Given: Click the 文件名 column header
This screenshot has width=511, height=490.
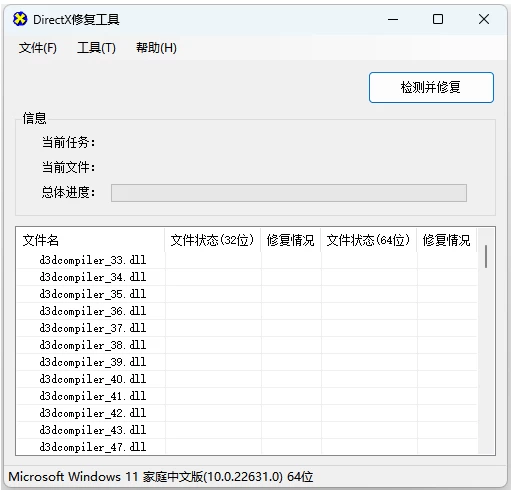Looking at the screenshot, I should (90, 240).
